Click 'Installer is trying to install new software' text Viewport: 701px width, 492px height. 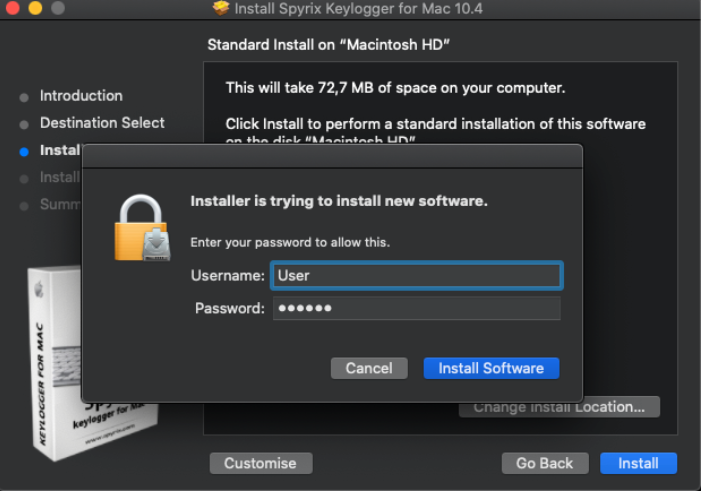click(x=339, y=201)
